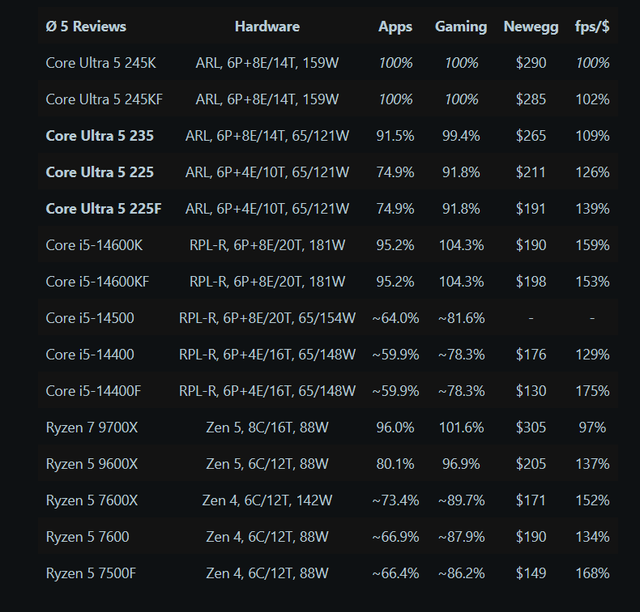Click the 102% fps/$ value
This screenshot has height=612, width=640.
coord(592,99)
